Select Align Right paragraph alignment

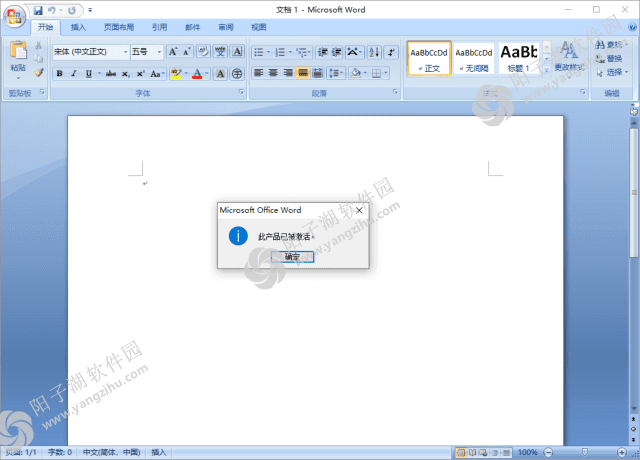[x=288, y=73]
